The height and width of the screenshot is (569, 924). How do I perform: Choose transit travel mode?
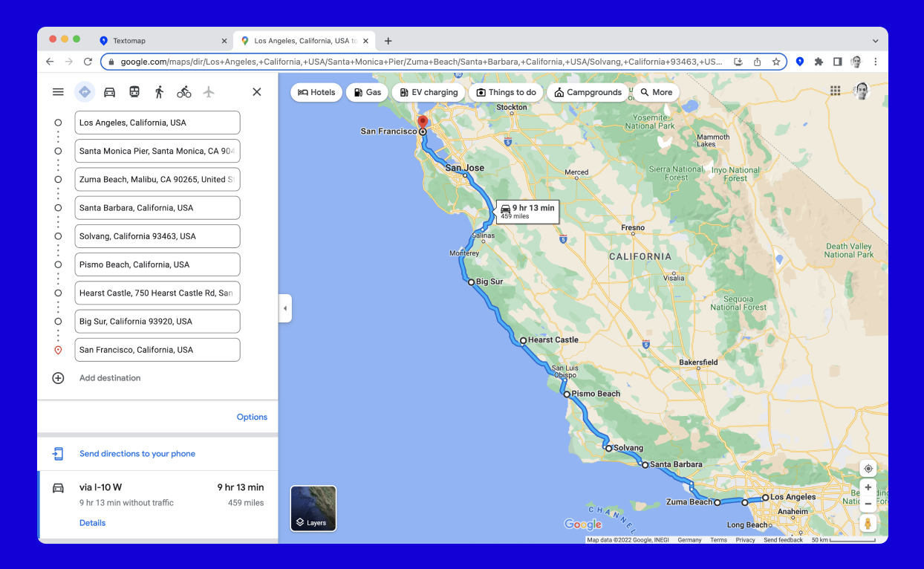click(x=134, y=92)
